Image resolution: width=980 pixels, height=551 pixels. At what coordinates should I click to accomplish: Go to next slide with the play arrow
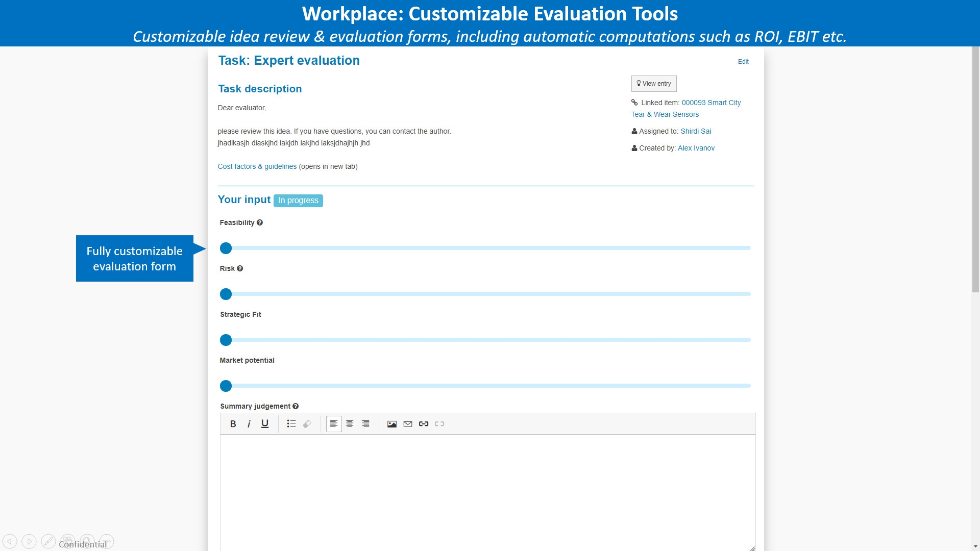click(29, 541)
